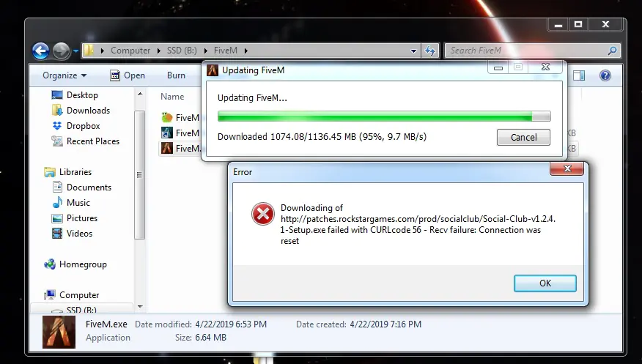Select Homegroup in the navigation pane
The height and width of the screenshot is (364, 642).
click(83, 264)
